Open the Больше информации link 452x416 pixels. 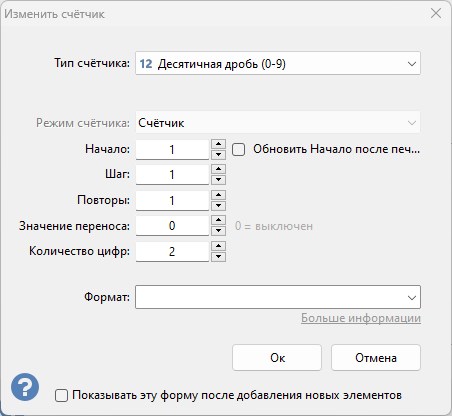[361, 318]
